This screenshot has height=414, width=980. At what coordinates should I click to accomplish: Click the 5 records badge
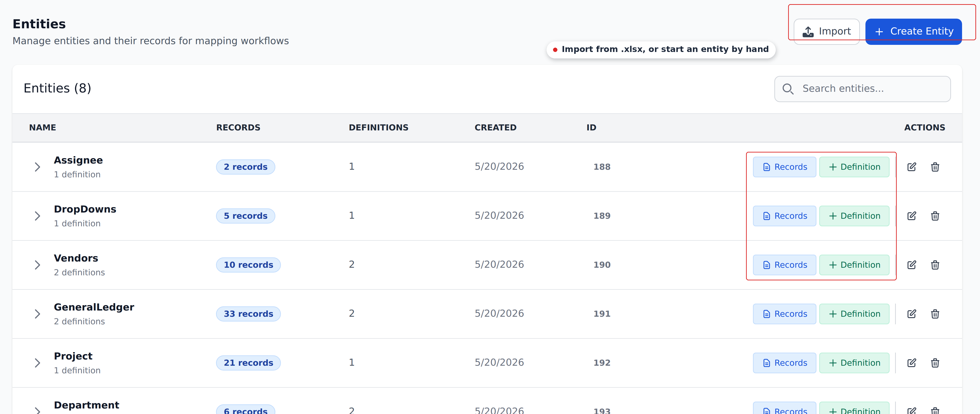[245, 216]
